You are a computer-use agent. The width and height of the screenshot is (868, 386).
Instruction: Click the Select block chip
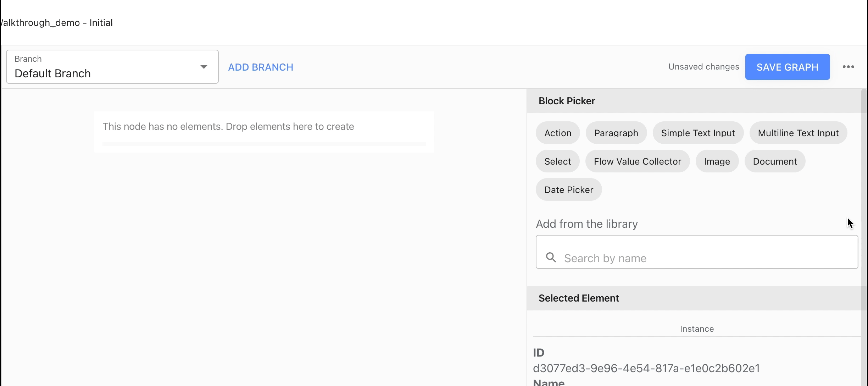(557, 161)
